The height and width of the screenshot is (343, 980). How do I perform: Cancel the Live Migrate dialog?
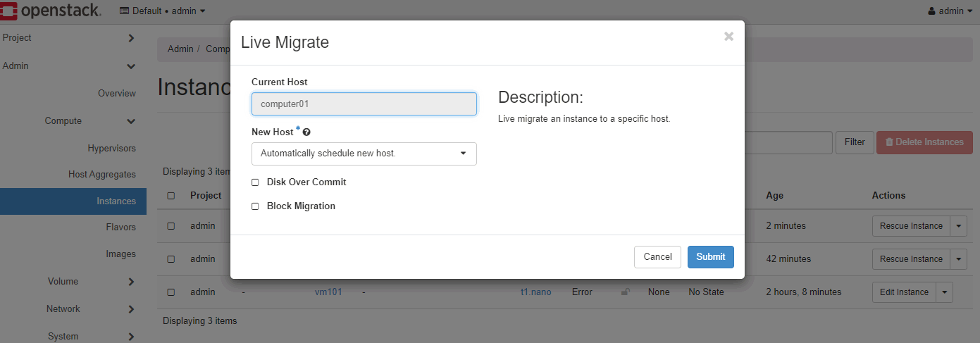pyautogui.click(x=657, y=257)
